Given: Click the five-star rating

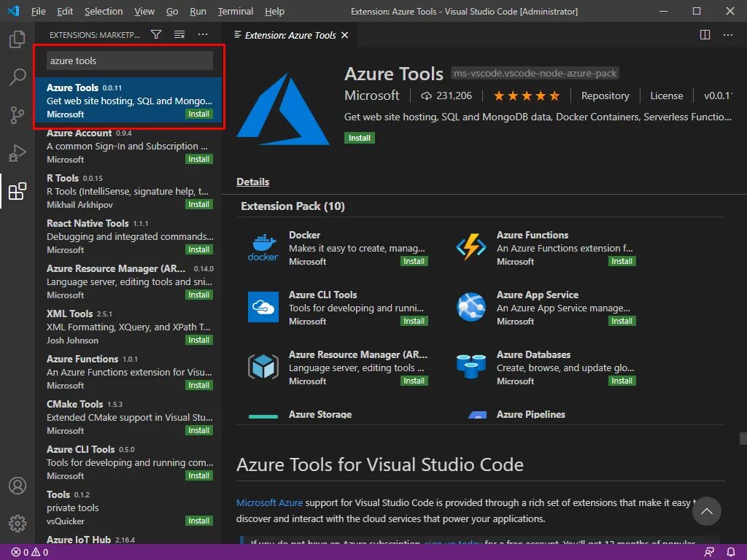Looking at the screenshot, I should click(x=527, y=96).
